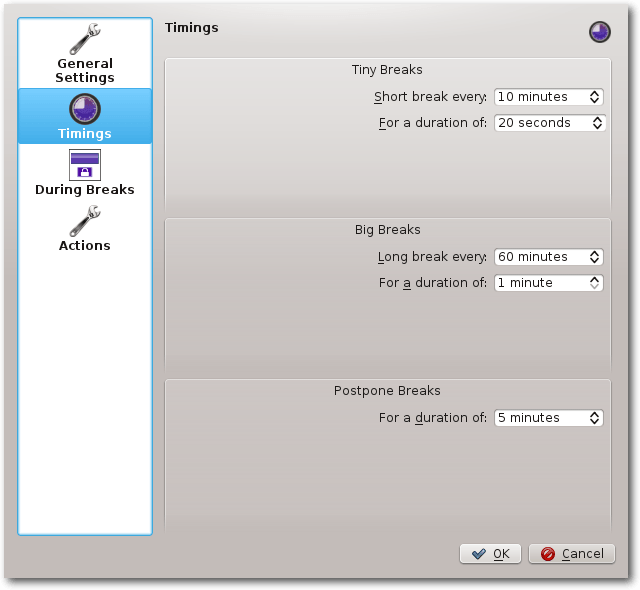Adjust the 20 seconds spinbox arrows
The image size is (640, 590).
pyautogui.click(x=597, y=123)
